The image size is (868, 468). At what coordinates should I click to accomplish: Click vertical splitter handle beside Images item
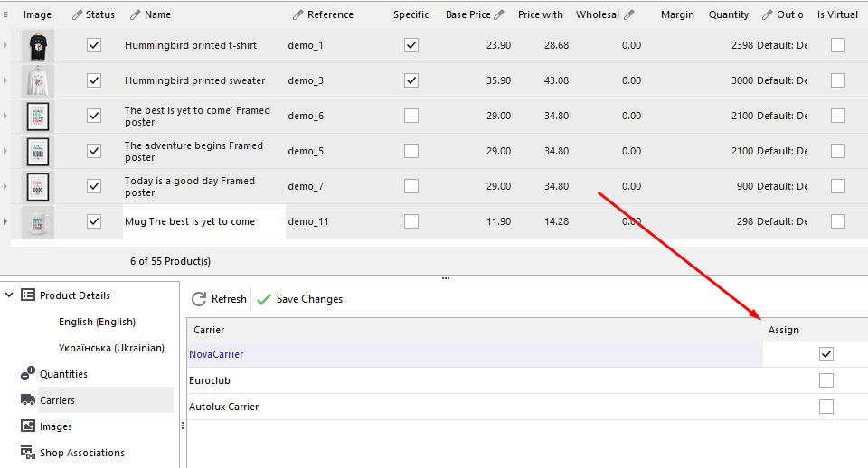pos(183,426)
